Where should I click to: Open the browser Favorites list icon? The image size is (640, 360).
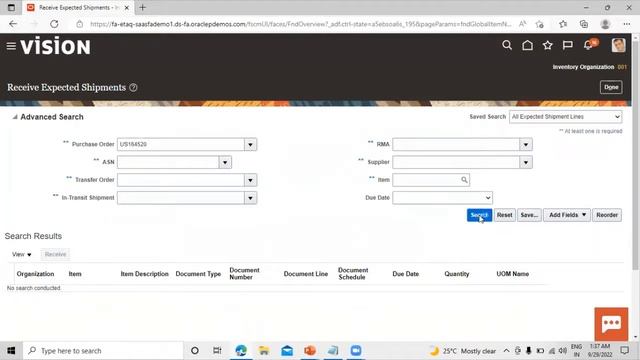[x=563, y=24]
